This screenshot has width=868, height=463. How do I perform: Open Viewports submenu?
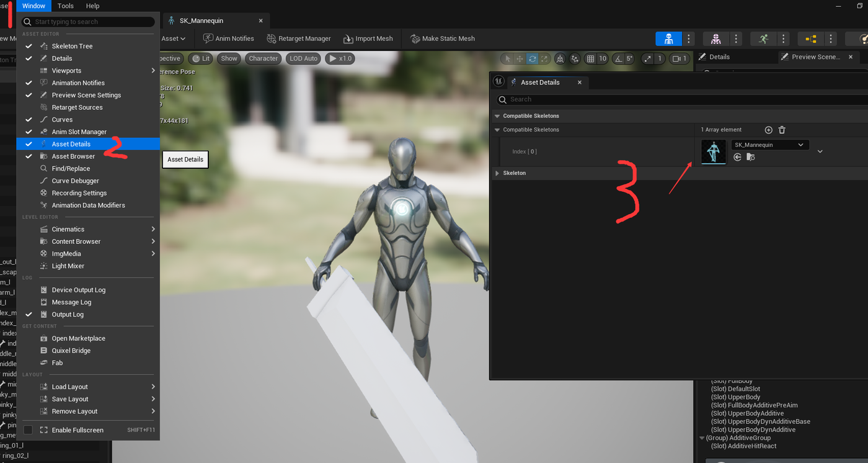[x=88, y=71]
